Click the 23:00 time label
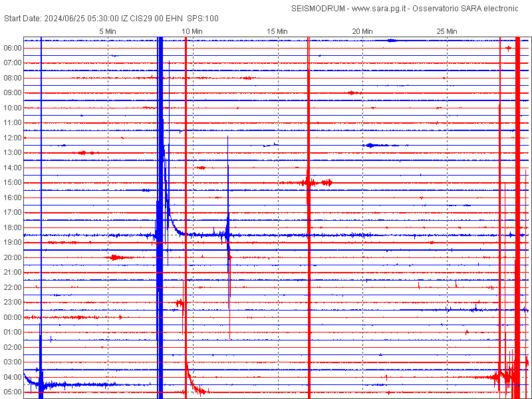 pyautogui.click(x=13, y=303)
